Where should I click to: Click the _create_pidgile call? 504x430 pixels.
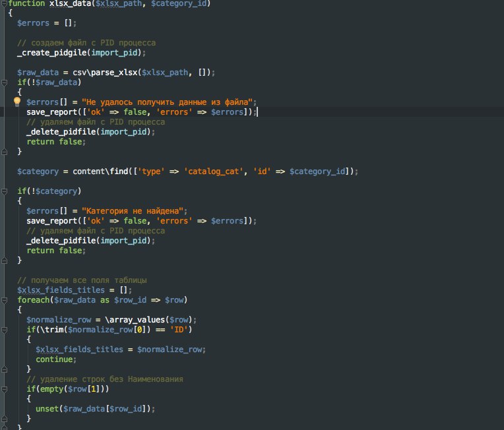point(82,53)
